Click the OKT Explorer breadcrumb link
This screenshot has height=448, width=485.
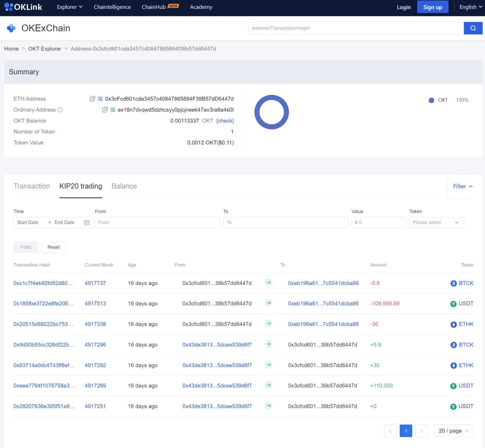pos(45,49)
